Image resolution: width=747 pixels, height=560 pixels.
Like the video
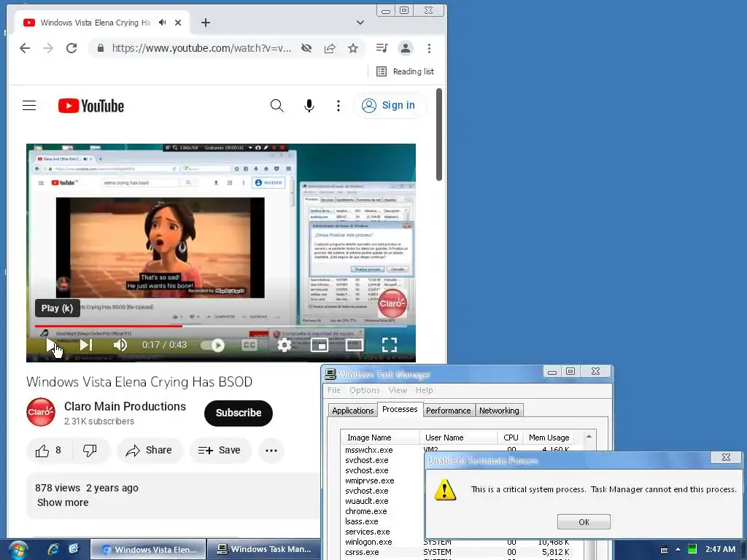tap(48, 450)
